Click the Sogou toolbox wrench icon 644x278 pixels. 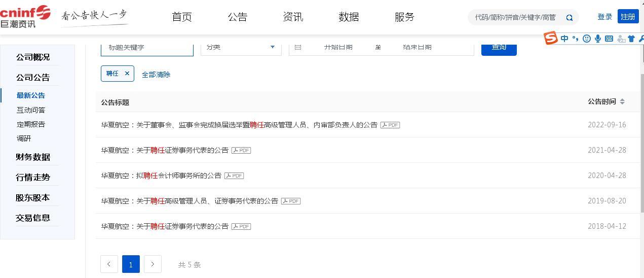(x=641, y=39)
